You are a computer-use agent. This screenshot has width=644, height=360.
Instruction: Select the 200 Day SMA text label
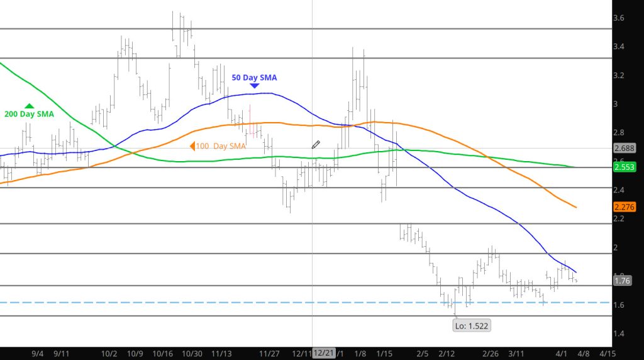click(29, 114)
